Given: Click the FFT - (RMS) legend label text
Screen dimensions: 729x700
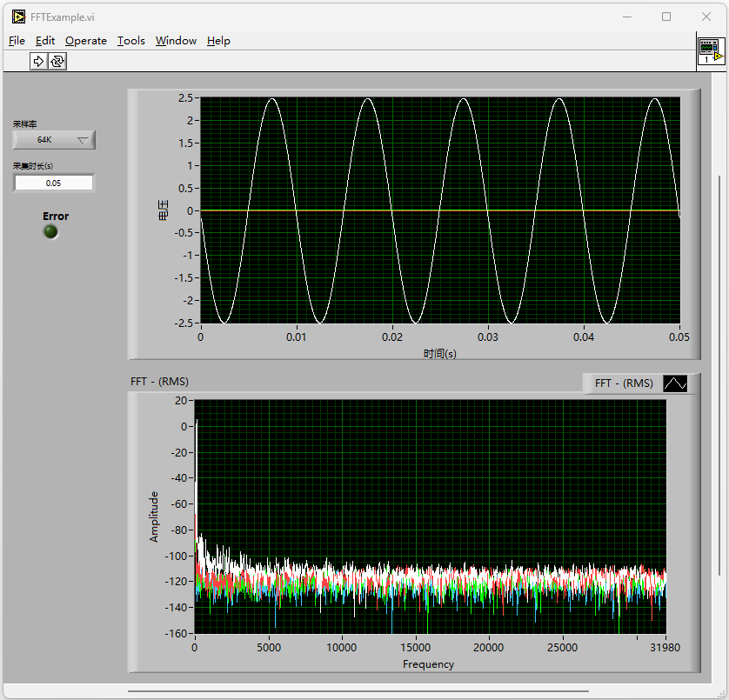Looking at the screenshot, I should 624,383.
